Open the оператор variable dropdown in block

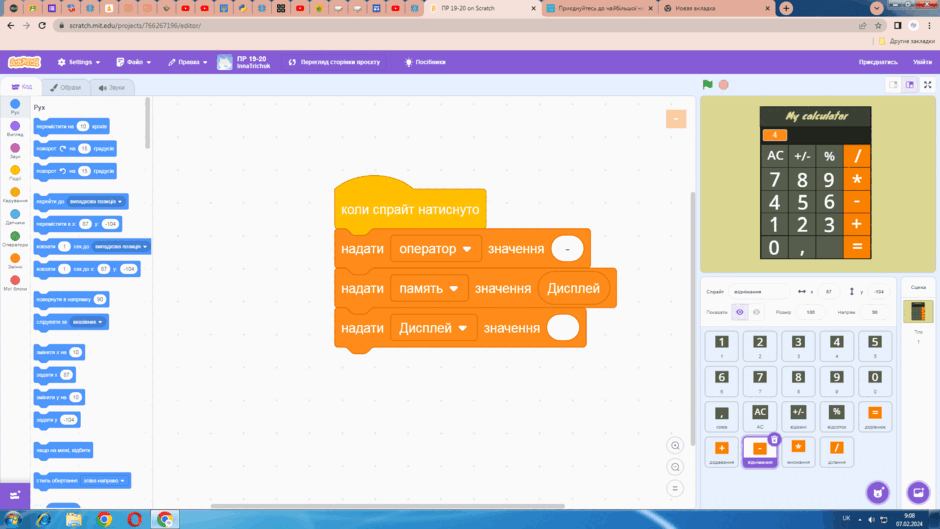[435, 249]
